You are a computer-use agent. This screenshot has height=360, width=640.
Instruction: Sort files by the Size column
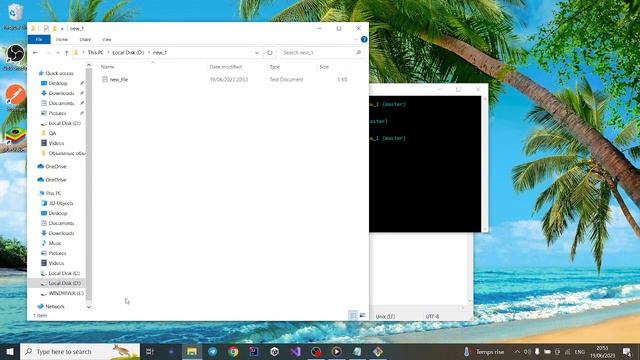[x=324, y=67]
